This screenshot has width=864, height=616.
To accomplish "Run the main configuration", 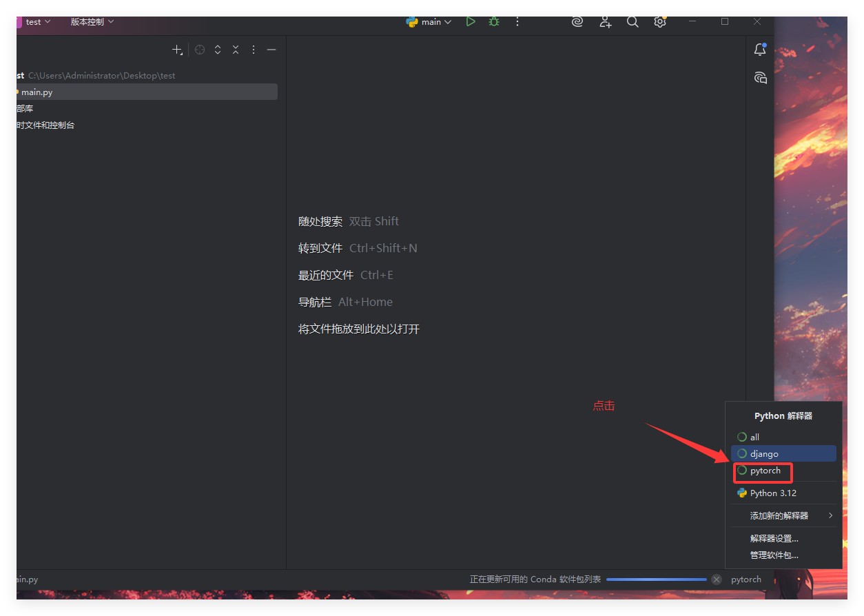I will 471,22.
